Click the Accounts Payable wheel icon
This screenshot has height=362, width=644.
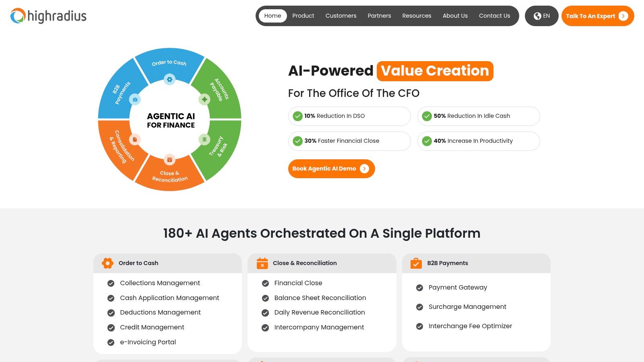click(x=204, y=99)
